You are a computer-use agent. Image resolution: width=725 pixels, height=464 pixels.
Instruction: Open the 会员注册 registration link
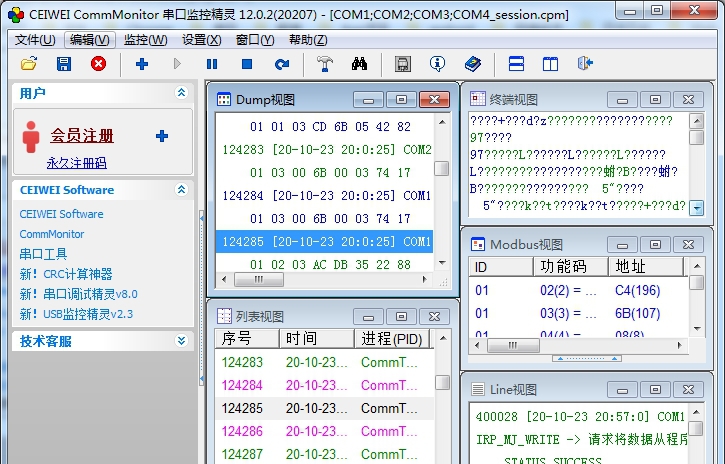(82, 135)
